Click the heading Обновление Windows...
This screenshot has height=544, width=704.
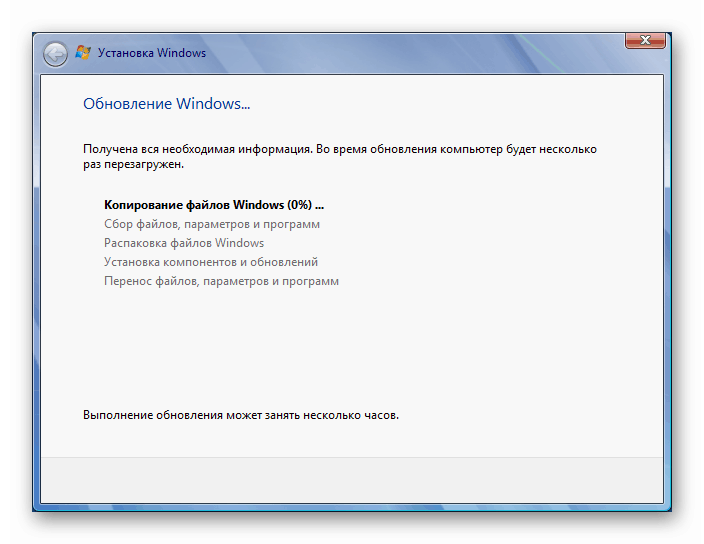pyautogui.click(x=167, y=104)
